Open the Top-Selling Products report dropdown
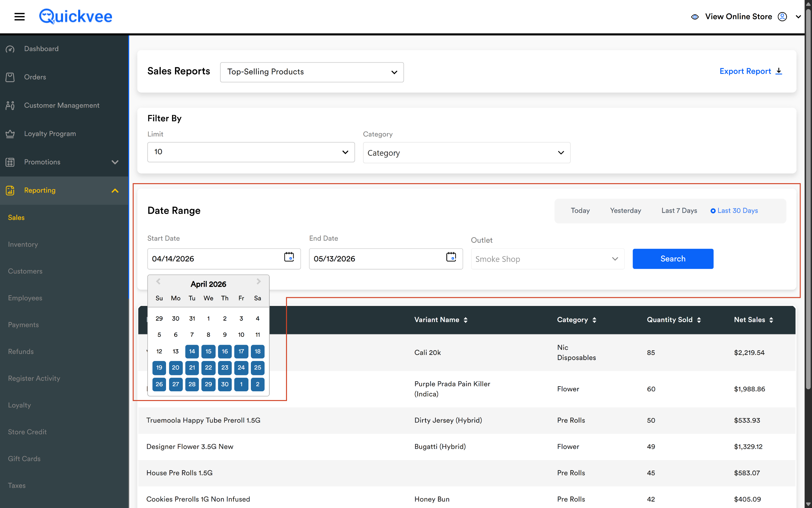Viewport: 812px width, 508px height. pyautogui.click(x=312, y=72)
